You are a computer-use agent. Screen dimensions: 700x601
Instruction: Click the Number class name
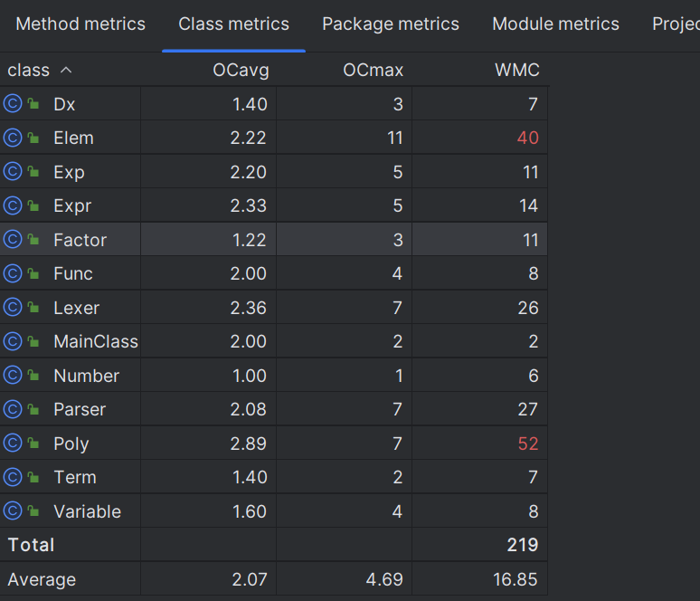click(86, 376)
